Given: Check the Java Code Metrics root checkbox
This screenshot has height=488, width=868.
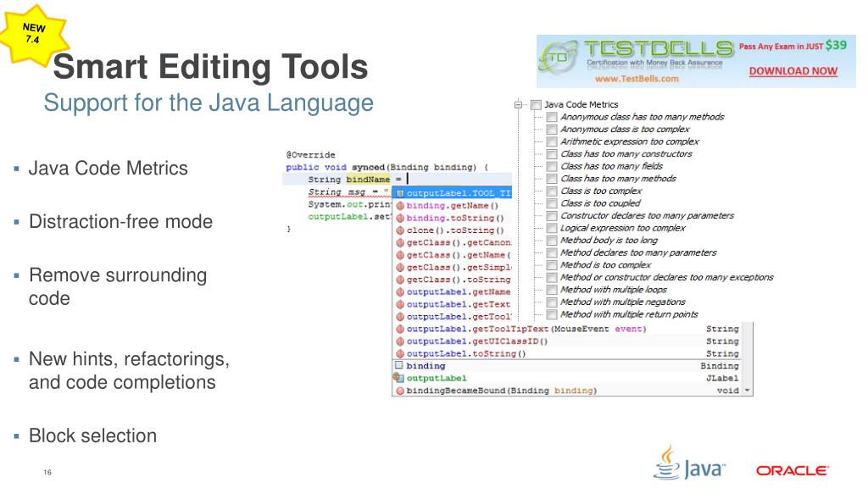Looking at the screenshot, I should tap(536, 104).
